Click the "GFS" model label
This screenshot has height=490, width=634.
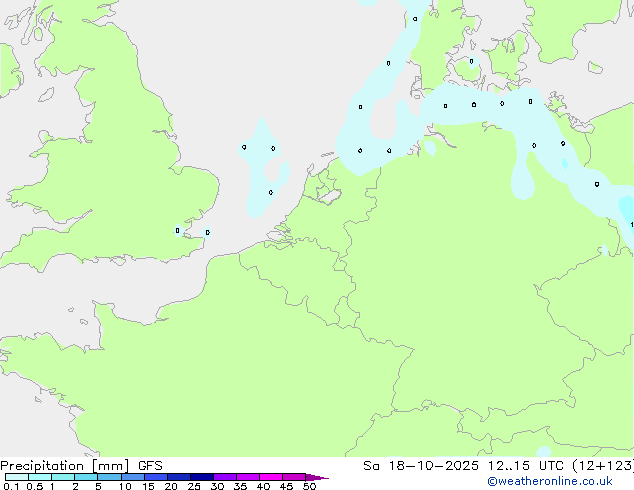pyautogui.click(x=150, y=466)
